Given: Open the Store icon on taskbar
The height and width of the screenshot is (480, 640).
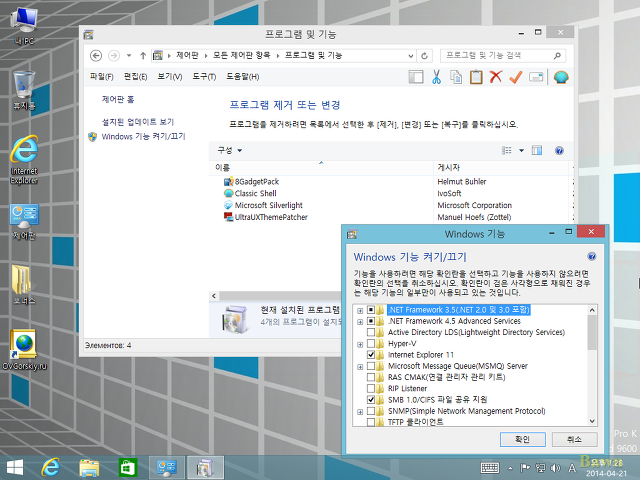Looking at the screenshot, I should tap(128, 467).
